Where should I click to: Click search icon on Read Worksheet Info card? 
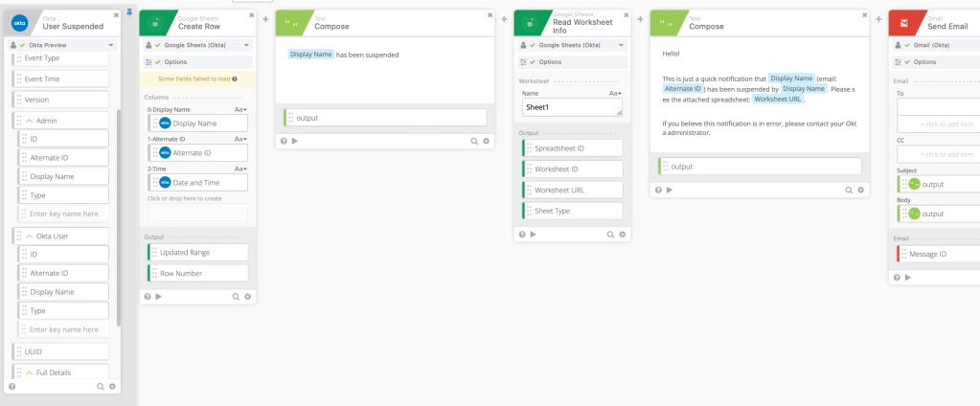[609, 235]
